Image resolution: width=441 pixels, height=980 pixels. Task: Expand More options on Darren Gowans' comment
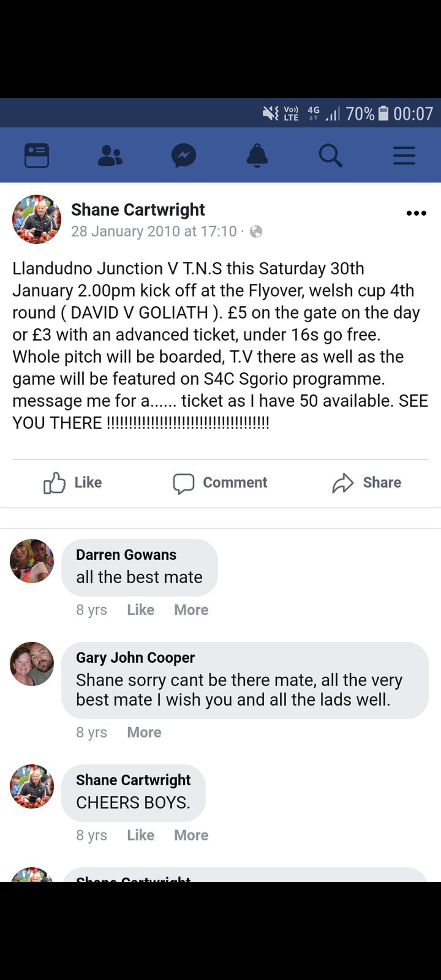coord(191,610)
